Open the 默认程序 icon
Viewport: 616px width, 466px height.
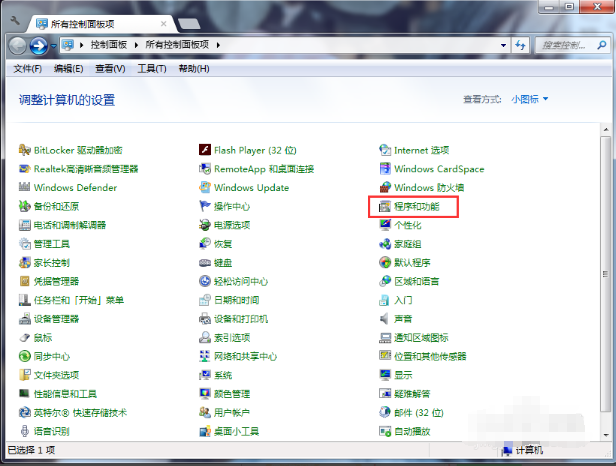385,262
